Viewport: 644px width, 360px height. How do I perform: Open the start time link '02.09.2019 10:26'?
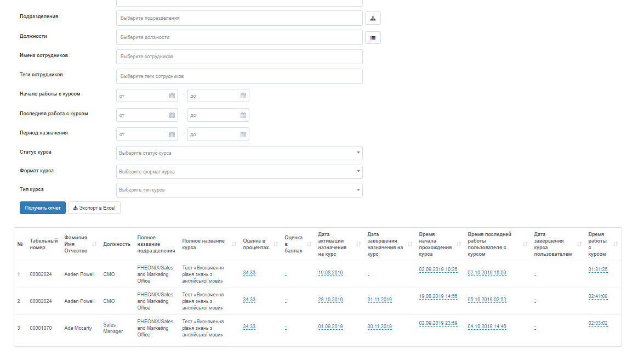click(438, 269)
